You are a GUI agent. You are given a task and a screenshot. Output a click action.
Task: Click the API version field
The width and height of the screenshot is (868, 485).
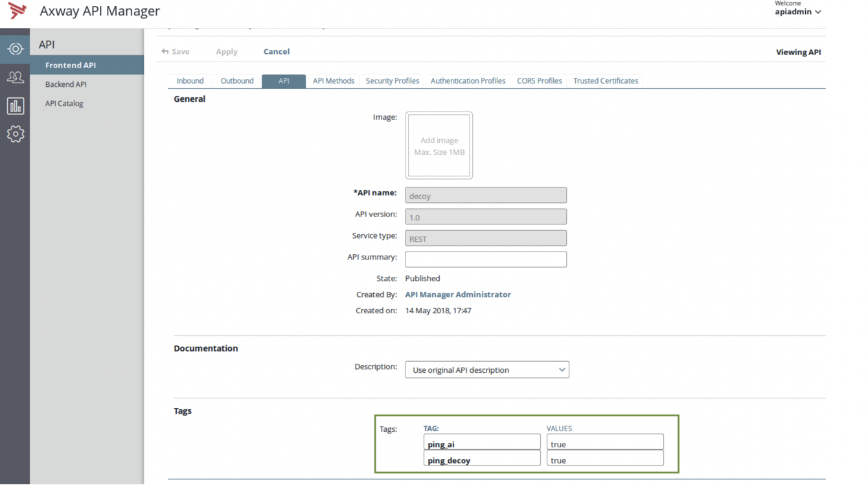pyautogui.click(x=486, y=217)
